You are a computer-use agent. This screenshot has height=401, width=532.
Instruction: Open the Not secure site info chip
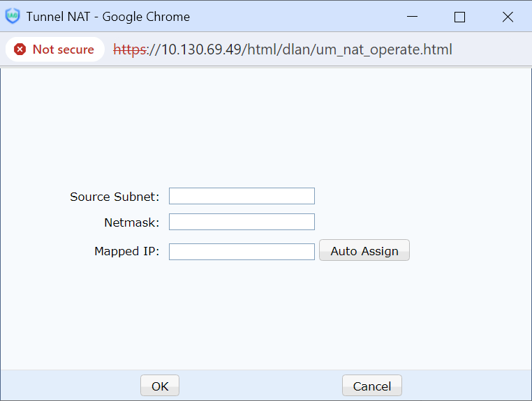(x=54, y=50)
